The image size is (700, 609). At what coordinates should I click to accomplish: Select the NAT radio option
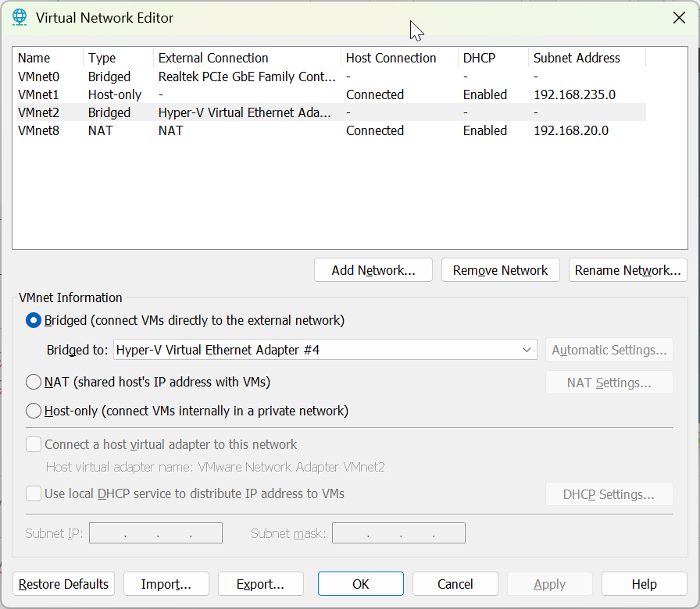tap(34, 382)
